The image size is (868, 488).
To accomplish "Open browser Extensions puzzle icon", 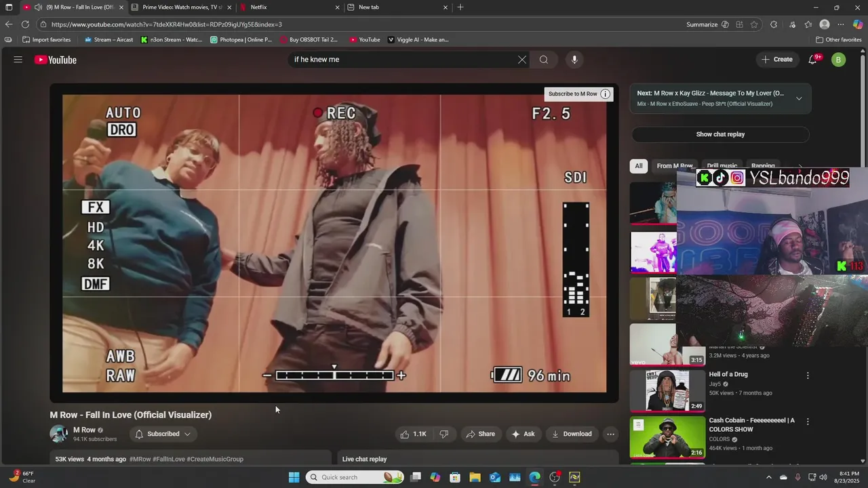I will [x=774, y=24].
